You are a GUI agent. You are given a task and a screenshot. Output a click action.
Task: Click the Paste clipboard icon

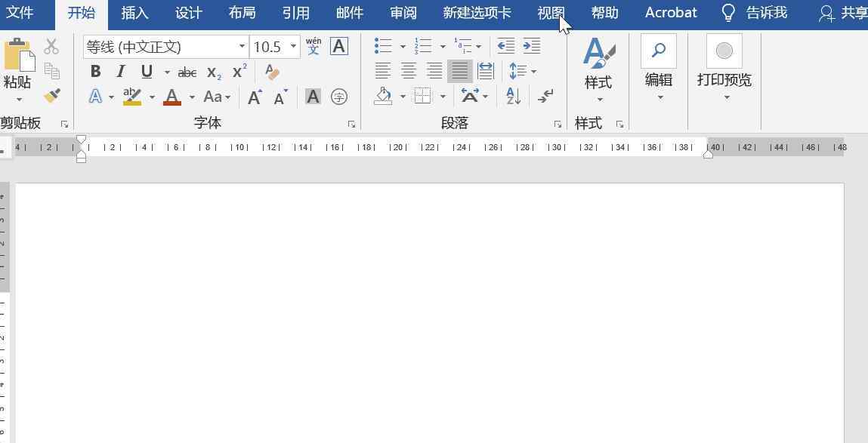[x=18, y=55]
